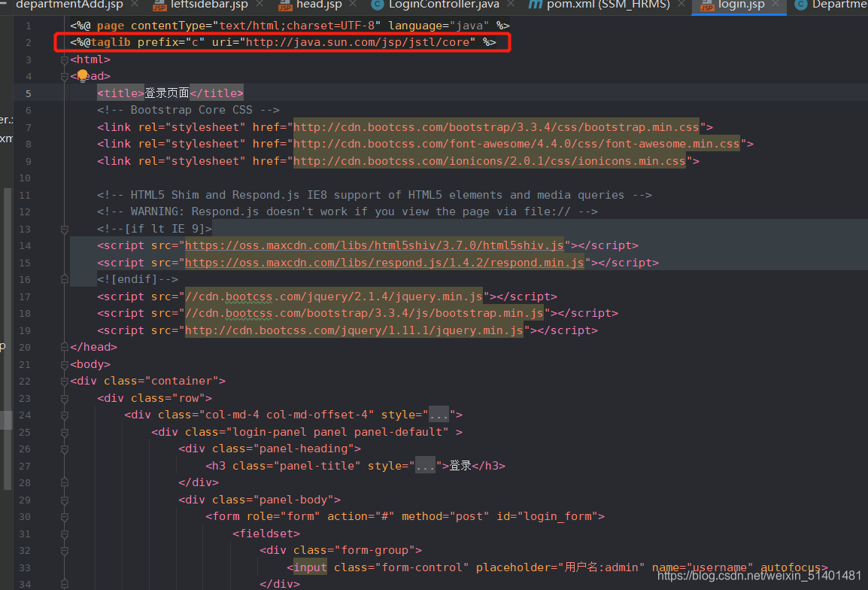Image resolution: width=868 pixels, height=590 pixels.
Task: Click line number 33 in the gutter
Action: [25, 568]
